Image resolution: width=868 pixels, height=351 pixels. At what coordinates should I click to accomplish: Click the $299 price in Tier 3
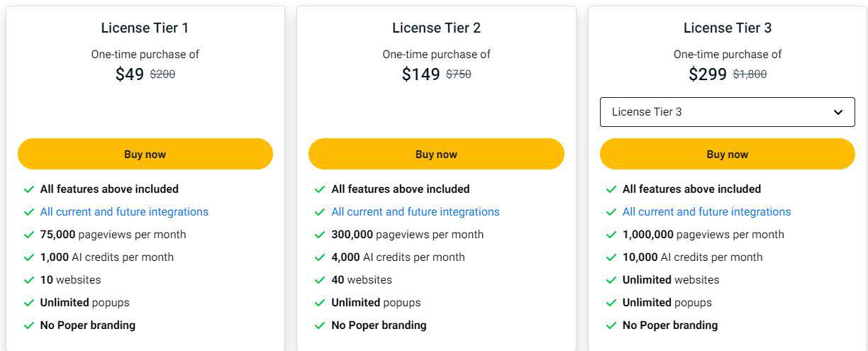coord(707,74)
